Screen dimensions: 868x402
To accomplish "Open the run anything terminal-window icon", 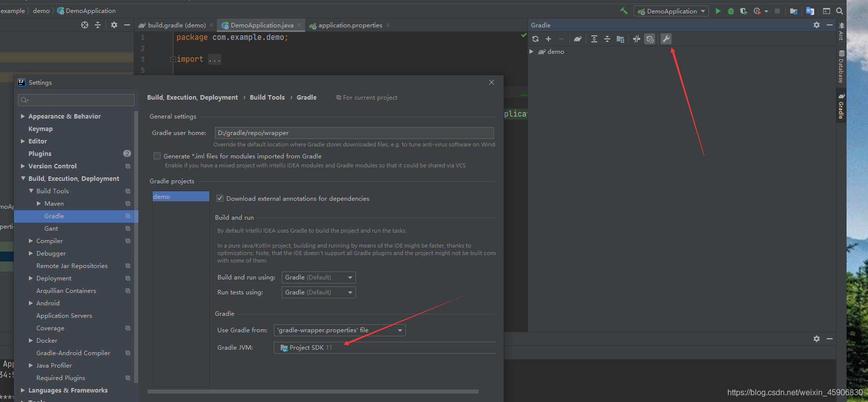I will 827,11.
